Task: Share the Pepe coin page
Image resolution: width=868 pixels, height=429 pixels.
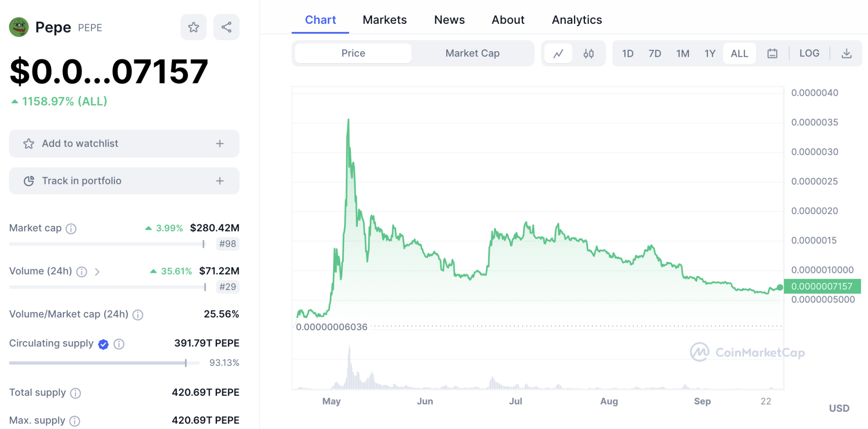Action: 226,27
